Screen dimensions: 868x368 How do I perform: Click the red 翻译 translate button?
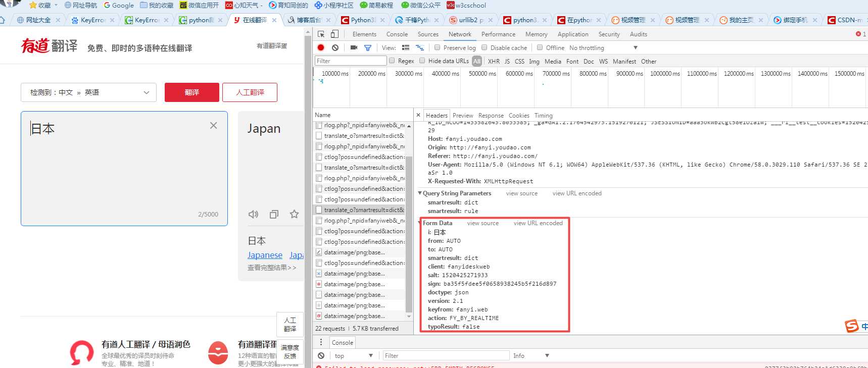coord(192,92)
